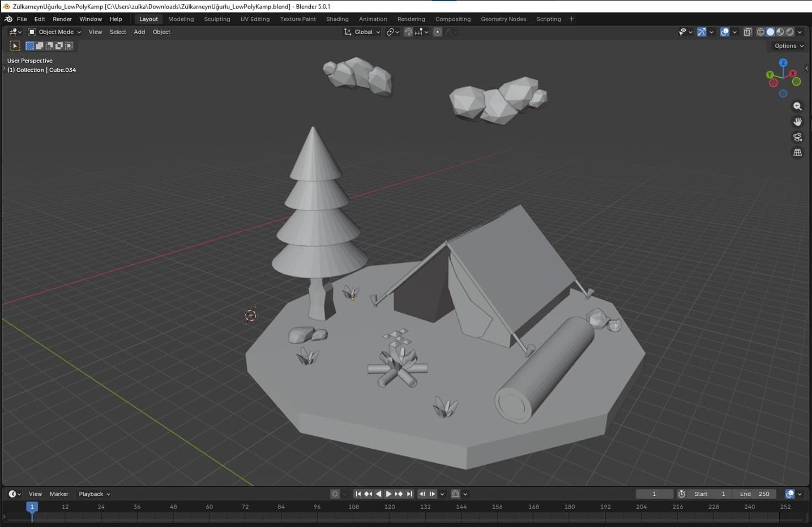
Task: Open the Edit menu
Action: click(40, 19)
